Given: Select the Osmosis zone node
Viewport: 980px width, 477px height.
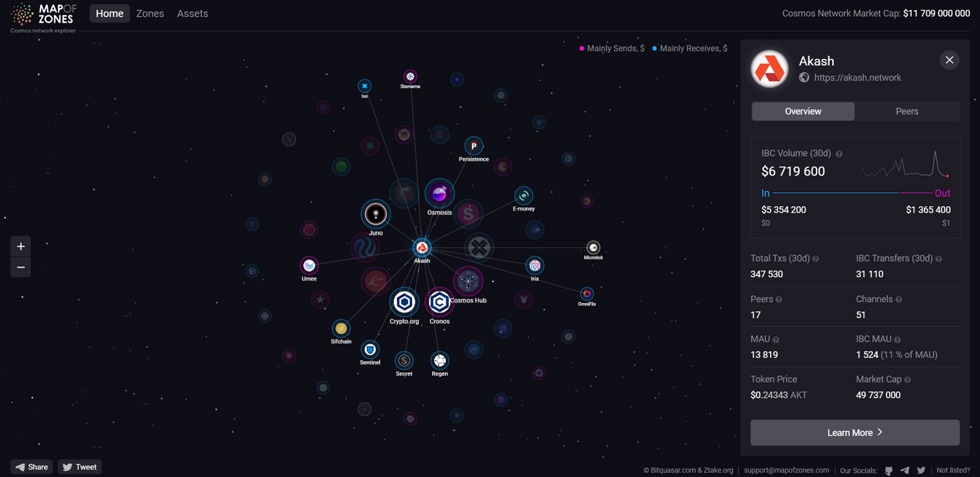Looking at the screenshot, I should 439,194.
